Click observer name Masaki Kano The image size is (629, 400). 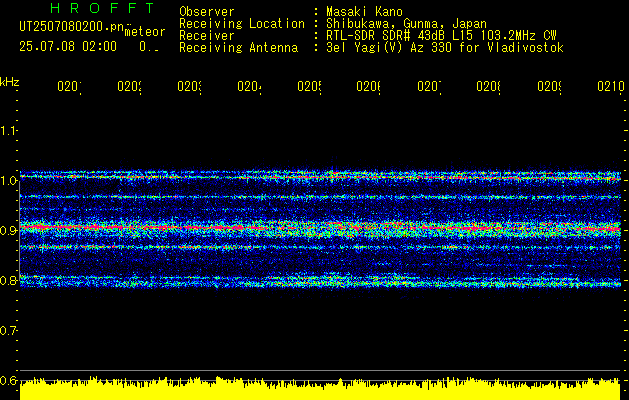pyautogui.click(x=364, y=12)
